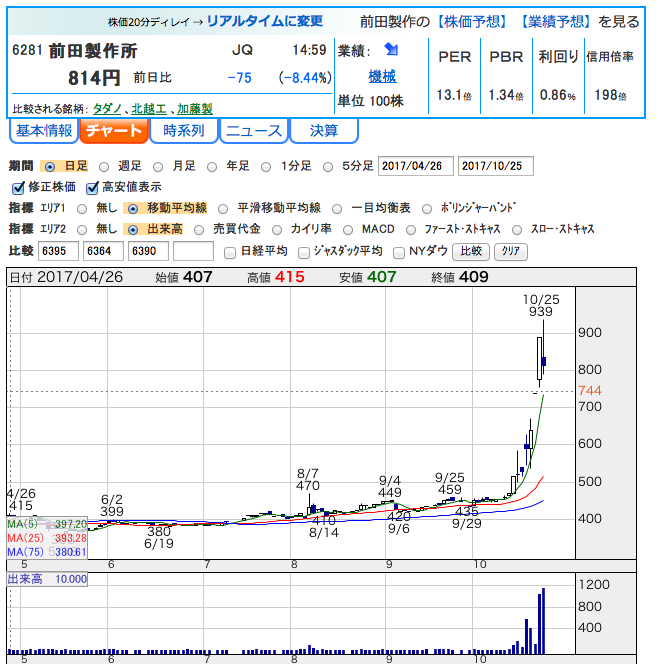Click the 6281 前田製作所 stock name
Image resolution: width=658 pixels, height=664 pixels.
(75, 51)
